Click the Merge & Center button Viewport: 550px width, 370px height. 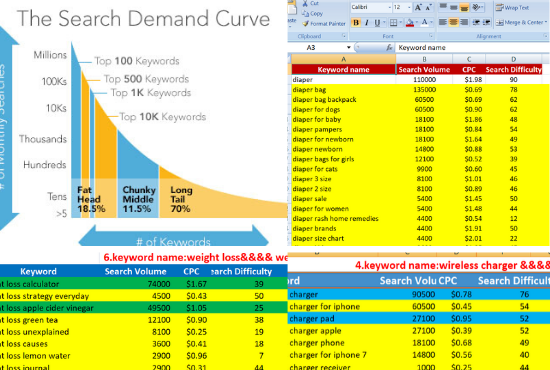[x=519, y=22]
